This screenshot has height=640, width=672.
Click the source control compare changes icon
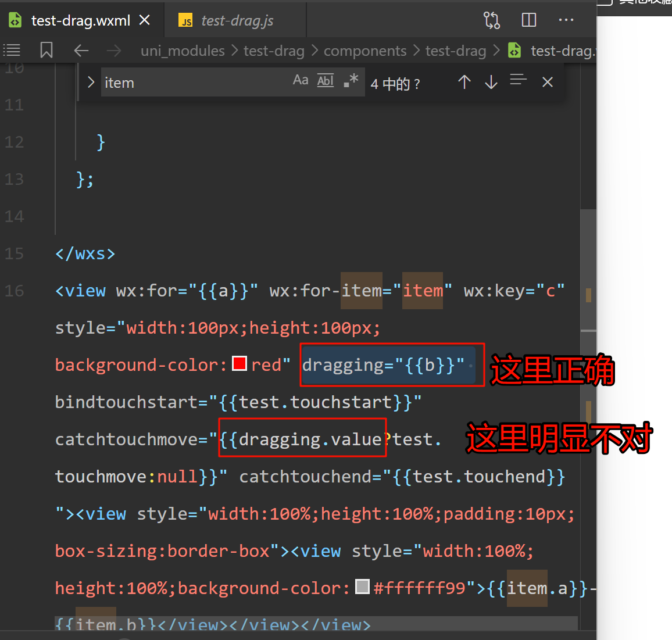point(492,20)
